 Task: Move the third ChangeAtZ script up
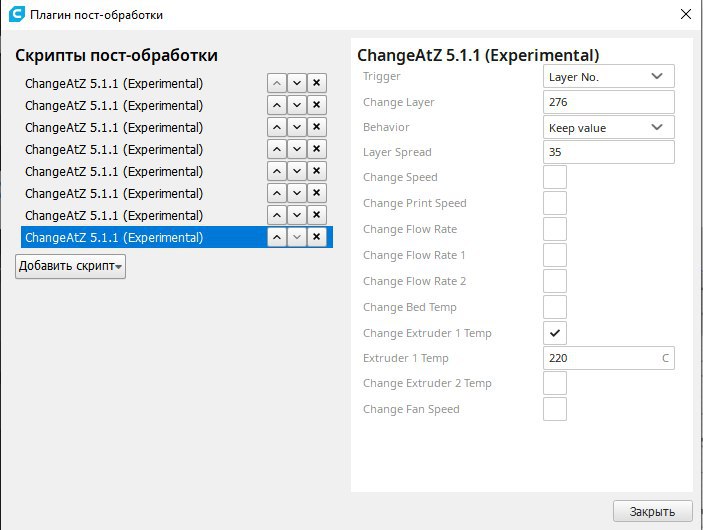[277, 127]
